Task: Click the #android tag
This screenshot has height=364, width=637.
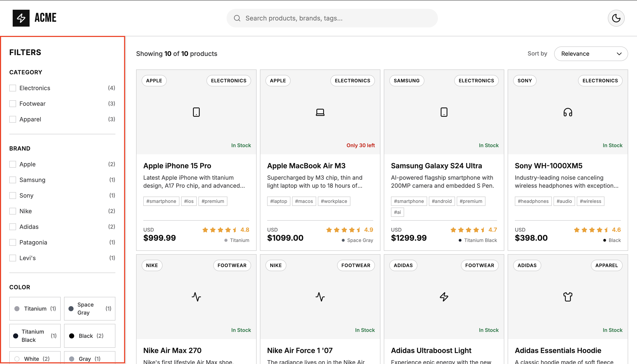Action: pos(442,201)
